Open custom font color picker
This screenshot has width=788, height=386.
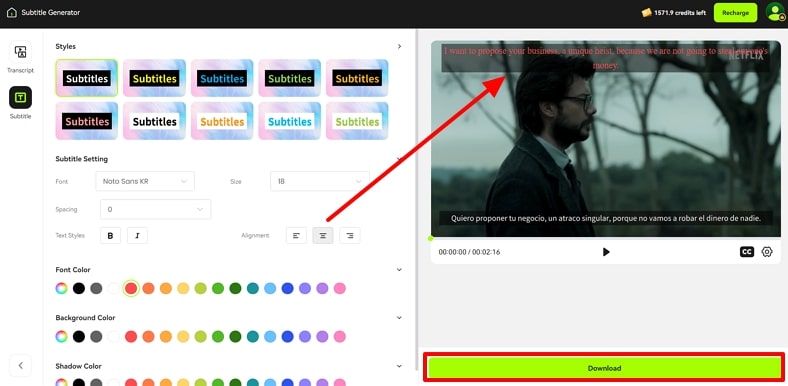pyautogui.click(x=61, y=288)
